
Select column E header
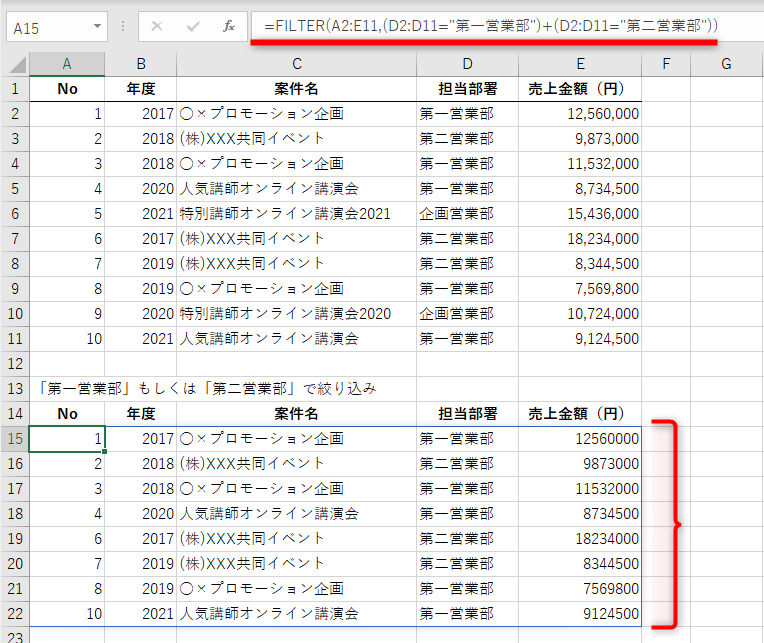pyautogui.click(x=580, y=64)
